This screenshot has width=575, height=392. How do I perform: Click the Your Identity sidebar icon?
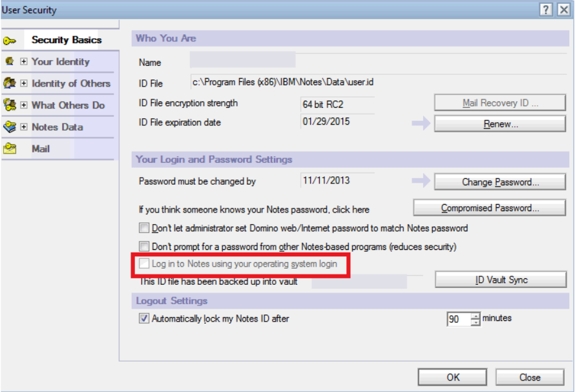pos(9,62)
